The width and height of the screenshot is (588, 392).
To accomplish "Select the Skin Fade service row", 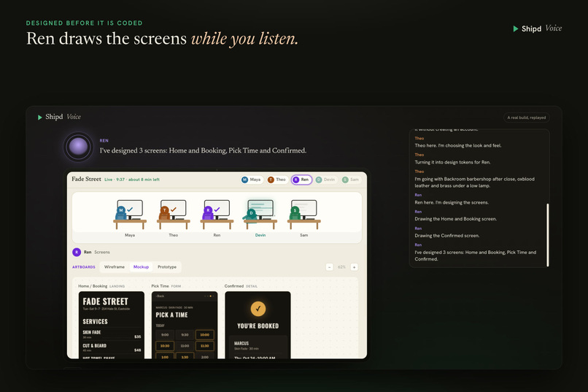I will coord(112,334).
